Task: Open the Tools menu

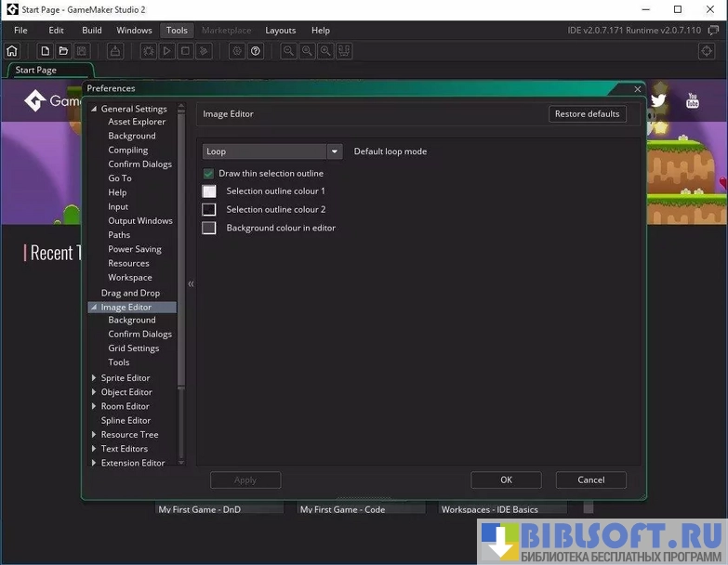Action: coord(177,31)
